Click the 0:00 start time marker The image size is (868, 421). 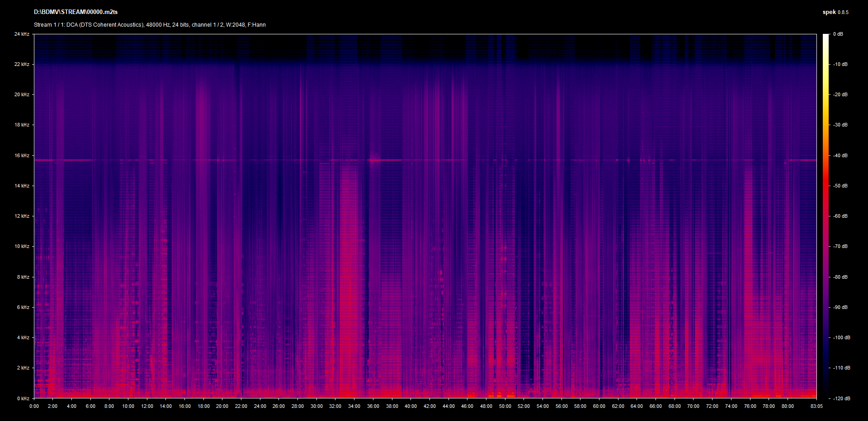pyautogui.click(x=34, y=406)
